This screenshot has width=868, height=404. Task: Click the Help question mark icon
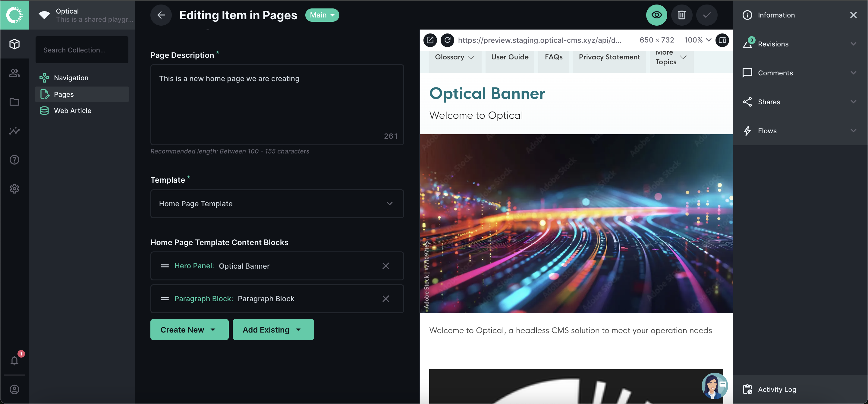[14, 160]
